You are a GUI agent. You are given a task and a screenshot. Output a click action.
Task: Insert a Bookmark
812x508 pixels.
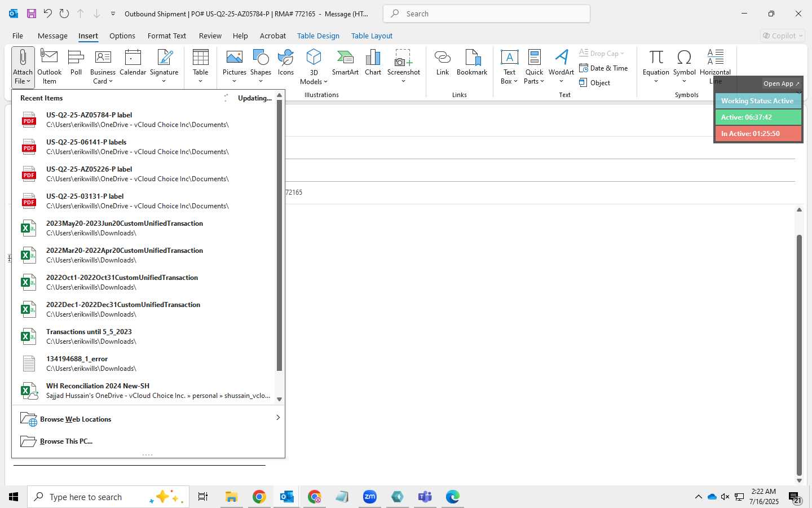pyautogui.click(x=472, y=63)
